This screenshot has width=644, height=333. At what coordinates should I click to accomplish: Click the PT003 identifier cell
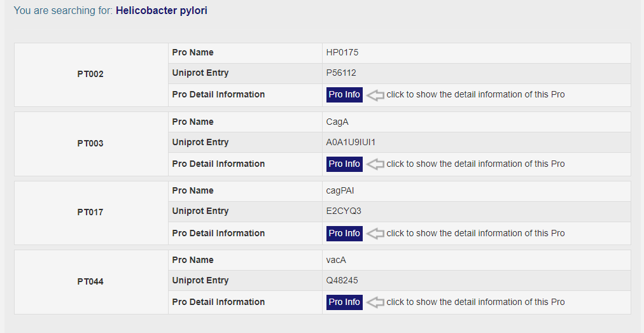90,143
